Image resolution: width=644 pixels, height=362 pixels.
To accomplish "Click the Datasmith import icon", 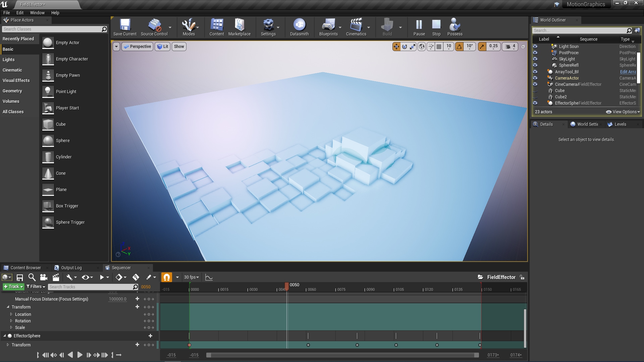I will coord(299,27).
